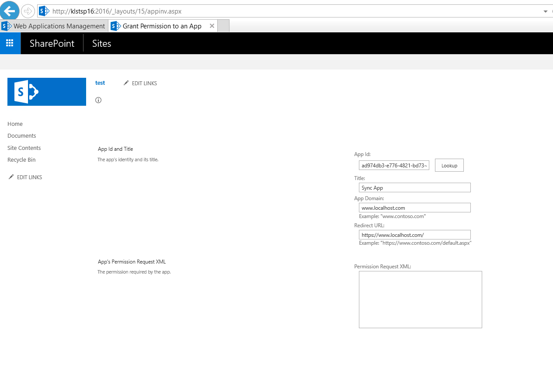This screenshot has width=553, height=392.
Task: Click the browser Back arrow button
Action: point(9,10)
